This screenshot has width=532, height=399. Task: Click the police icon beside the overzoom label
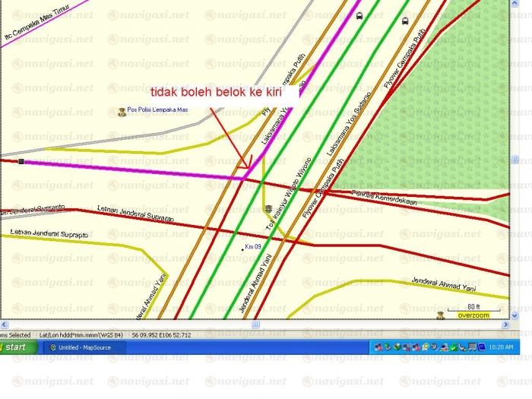pos(440,314)
